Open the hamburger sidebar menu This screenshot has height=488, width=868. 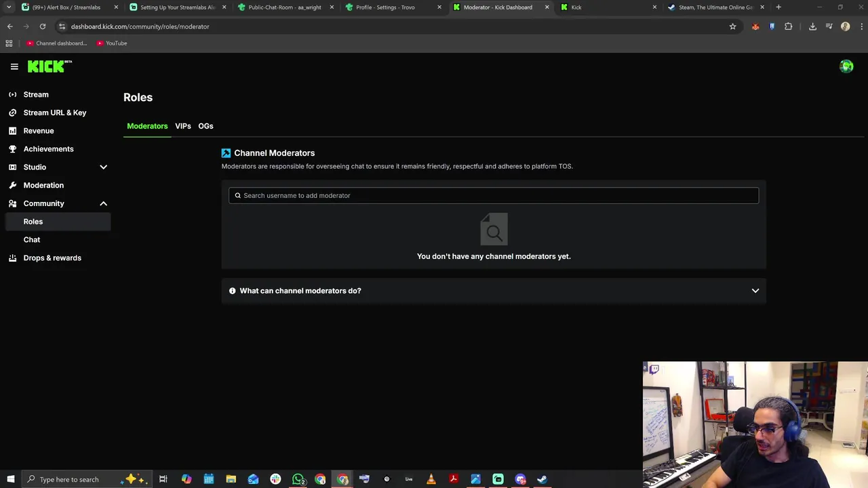point(14,66)
